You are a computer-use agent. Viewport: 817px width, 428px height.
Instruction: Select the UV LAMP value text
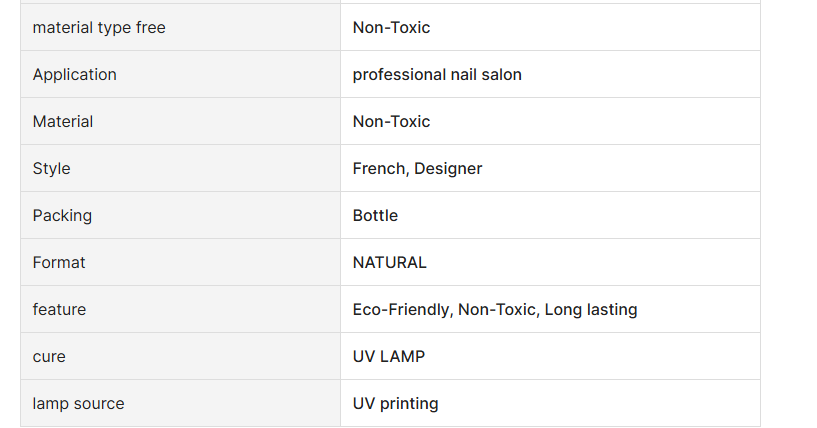tap(389, 357)
